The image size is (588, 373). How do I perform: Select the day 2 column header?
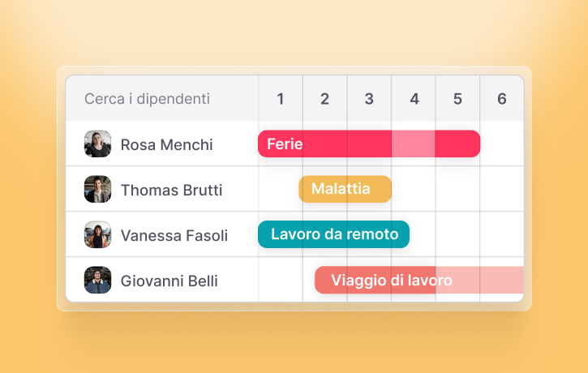point(324,99)
